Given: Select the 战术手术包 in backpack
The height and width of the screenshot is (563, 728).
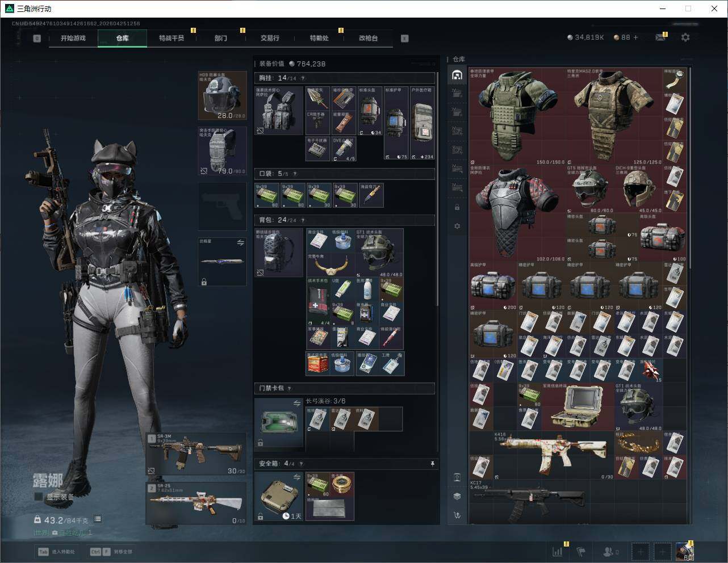Looking at the screenshot, I should click(x=319, y=301).
